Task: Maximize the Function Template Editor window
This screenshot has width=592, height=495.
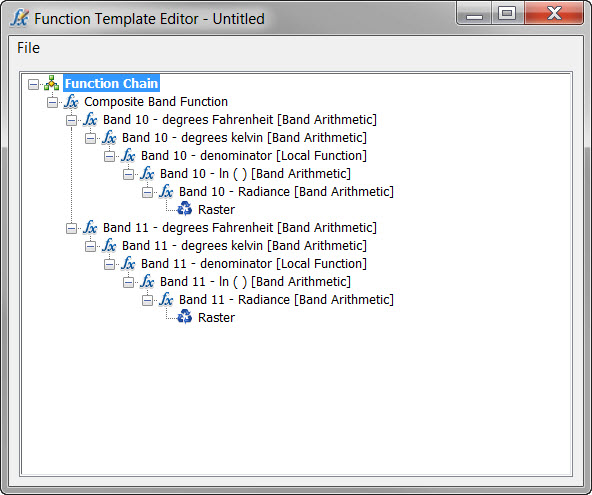Action: point(507,14)
